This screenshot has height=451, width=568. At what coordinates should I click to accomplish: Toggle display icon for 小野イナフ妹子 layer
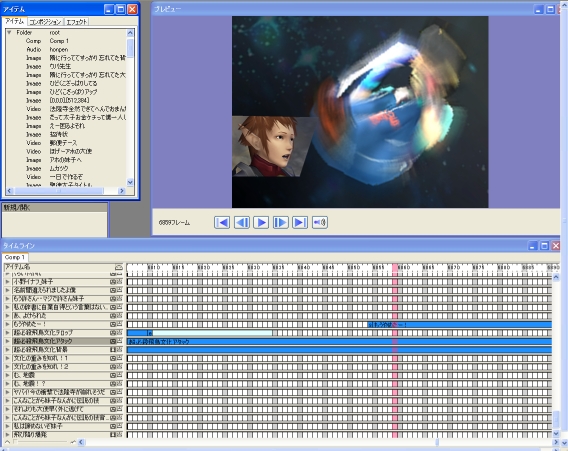tap(113, 281)
